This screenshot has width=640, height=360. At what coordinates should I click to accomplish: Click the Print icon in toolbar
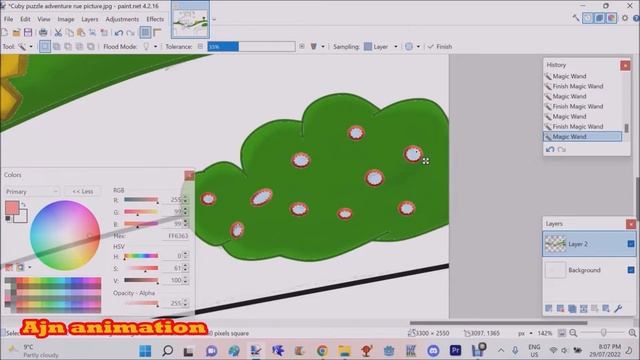tap(43, 32)
